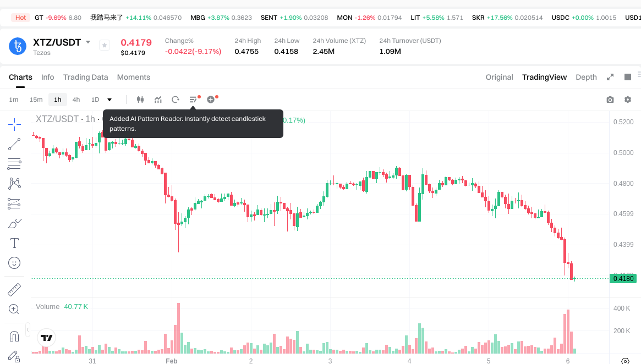
Task: Toggle XTZ/USDT favorite star
Action: (105, 46)
